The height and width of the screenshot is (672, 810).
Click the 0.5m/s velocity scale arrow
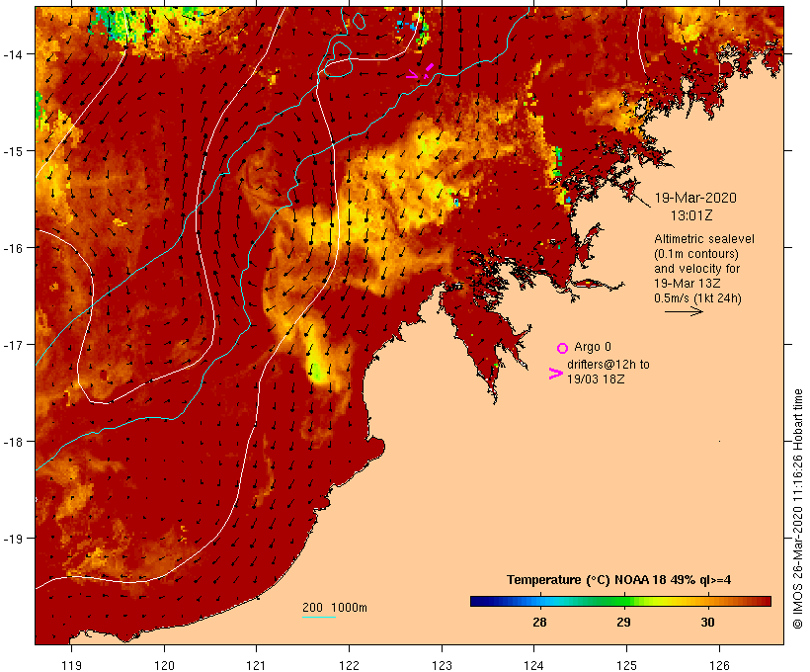tap(684, 311)
